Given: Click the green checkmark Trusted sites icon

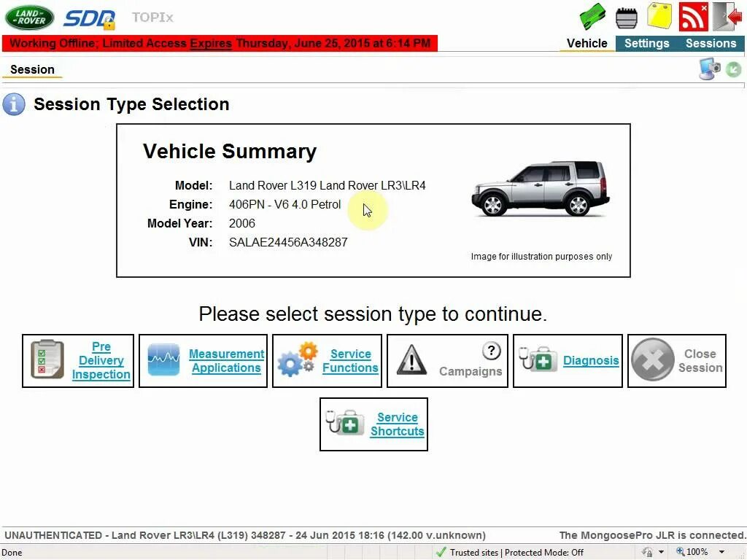Looking at the screenshot, I should (x=441, y=552).
